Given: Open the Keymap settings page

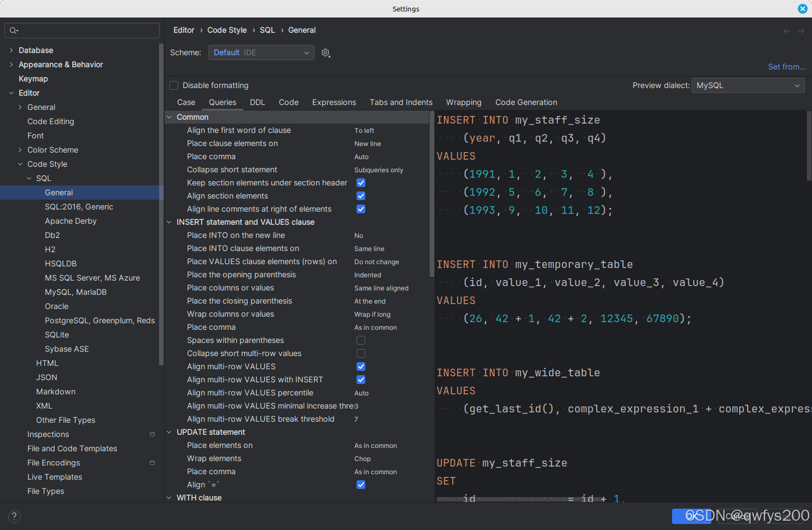Looking at the screenshot, I should 33,79.
